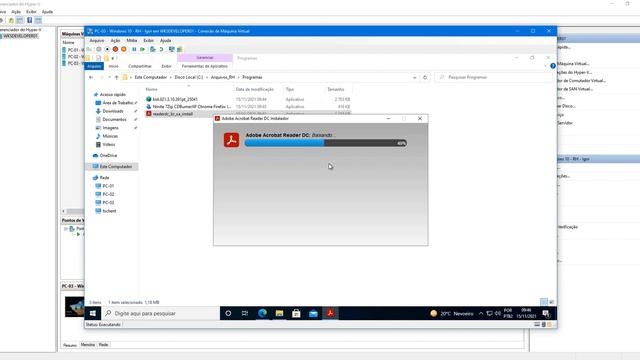Click the Explorer Back arrow
Viewport: 640px width, 360px height.
[91, 77]
